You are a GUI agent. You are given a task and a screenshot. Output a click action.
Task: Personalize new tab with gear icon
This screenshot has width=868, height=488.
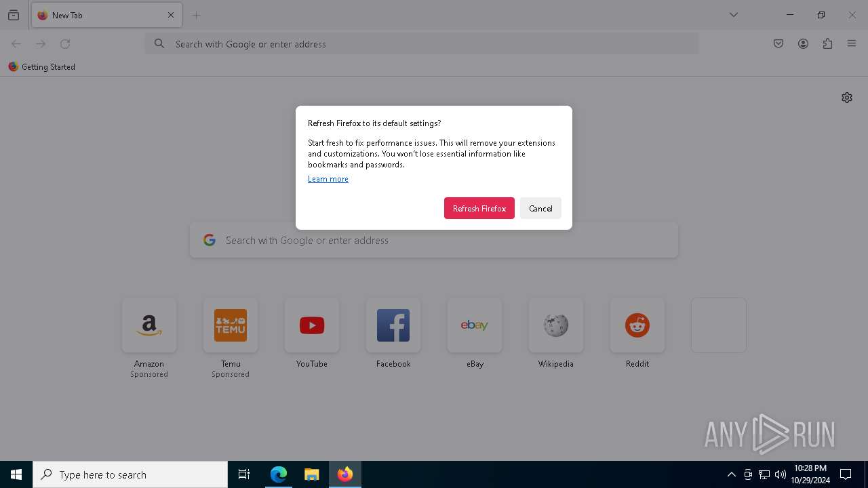click(x=847, y=98)
